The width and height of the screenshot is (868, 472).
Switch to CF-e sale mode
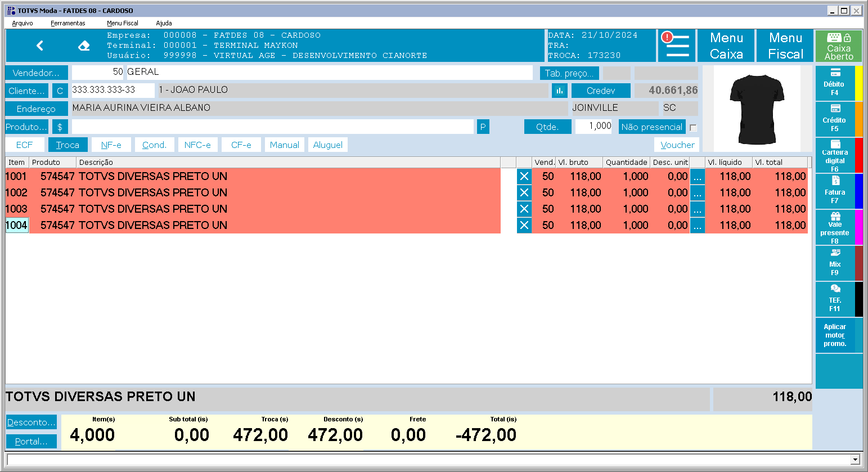pos(241,145)
